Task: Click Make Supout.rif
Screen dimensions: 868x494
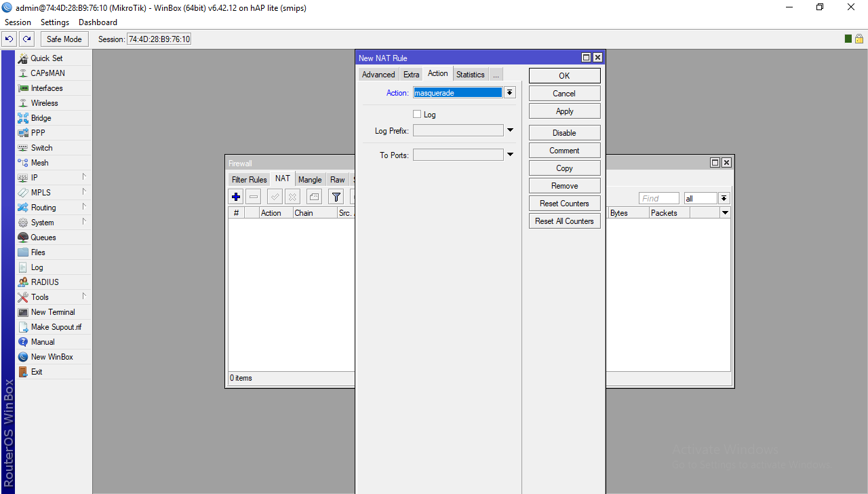Action: point(54,327)
